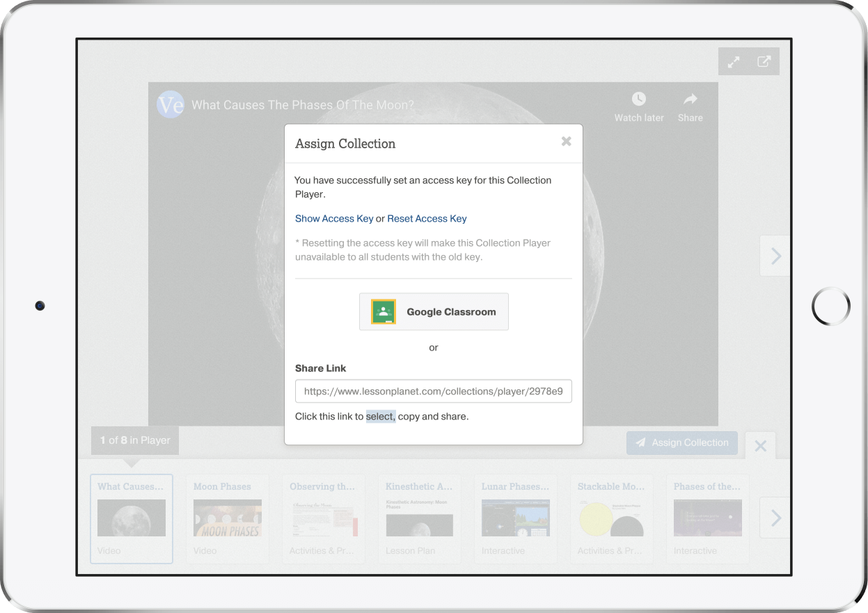Select the Share Link URL field

tap(433, 391)
